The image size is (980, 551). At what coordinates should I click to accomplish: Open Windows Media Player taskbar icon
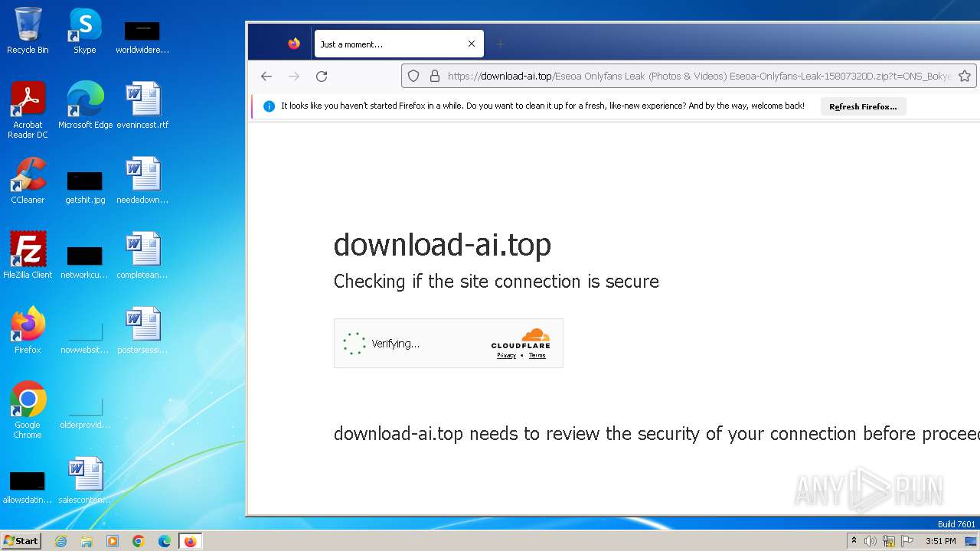113,541
